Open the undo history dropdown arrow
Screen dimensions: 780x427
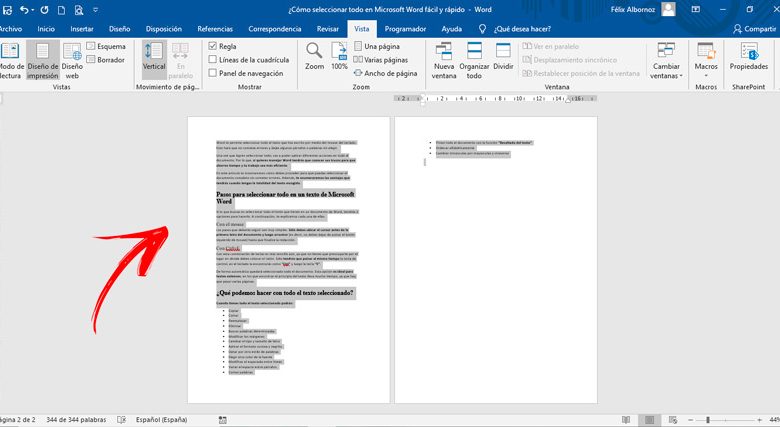(x=32, y=9)
